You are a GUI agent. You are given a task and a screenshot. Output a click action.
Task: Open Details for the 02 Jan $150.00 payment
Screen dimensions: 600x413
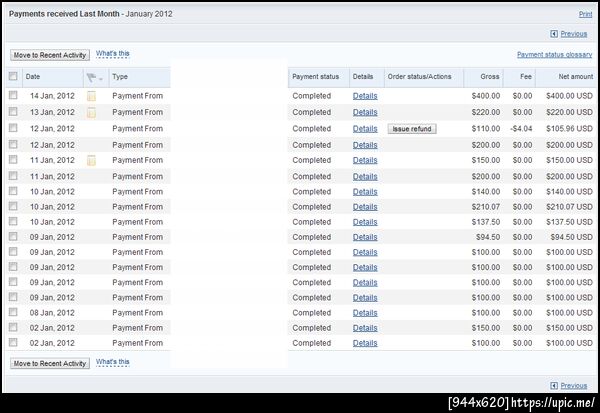tap(365, 328)
